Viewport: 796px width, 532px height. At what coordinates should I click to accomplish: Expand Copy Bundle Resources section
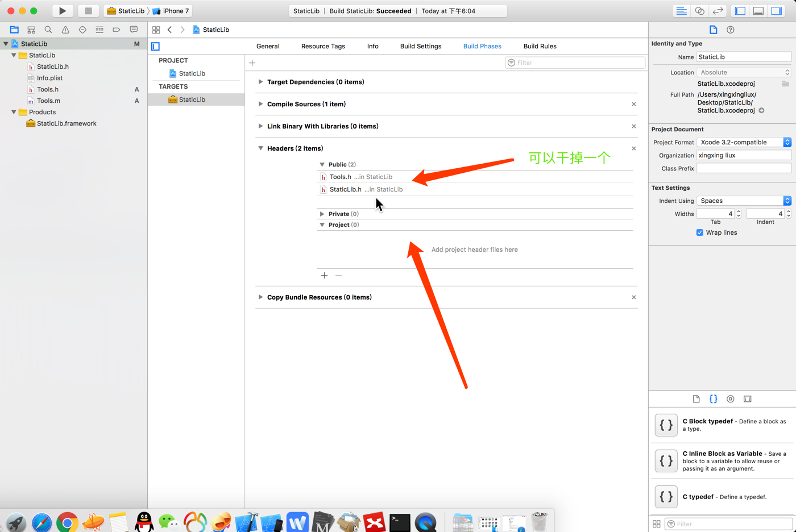click(260, 297)
